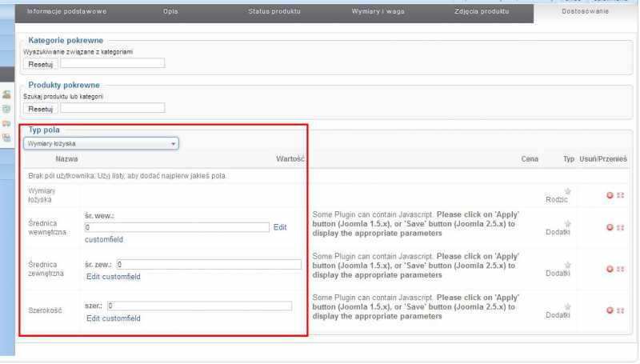The image size is (640, 364).
Task: Toggle the star icon in Szerokość row
Action: click(568, 306)
